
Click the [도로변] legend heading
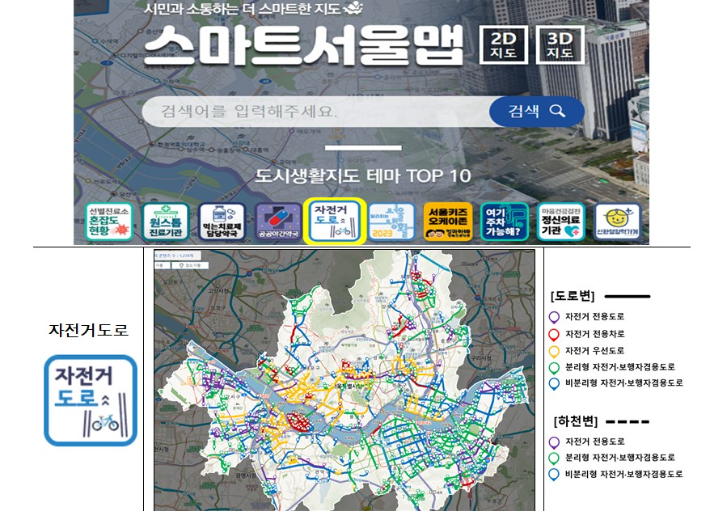tap(572, 296)
